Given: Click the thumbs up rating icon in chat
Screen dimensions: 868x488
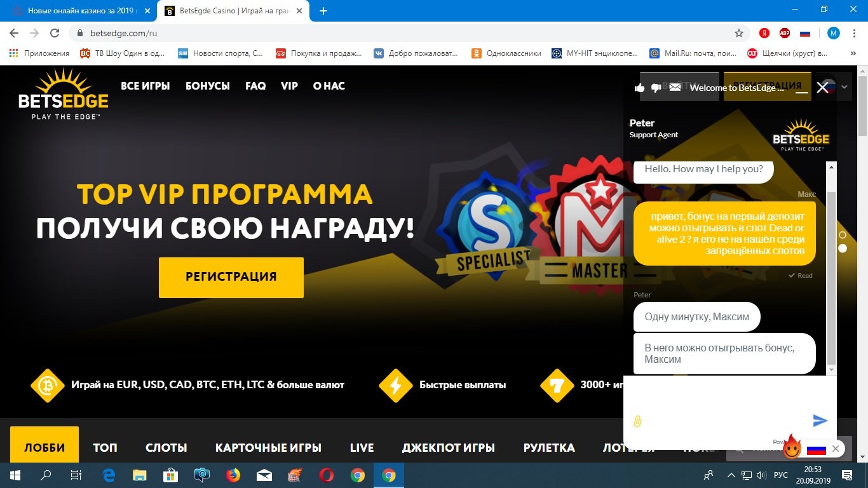Looking at the screenshot, I should [x=640, y=88].
